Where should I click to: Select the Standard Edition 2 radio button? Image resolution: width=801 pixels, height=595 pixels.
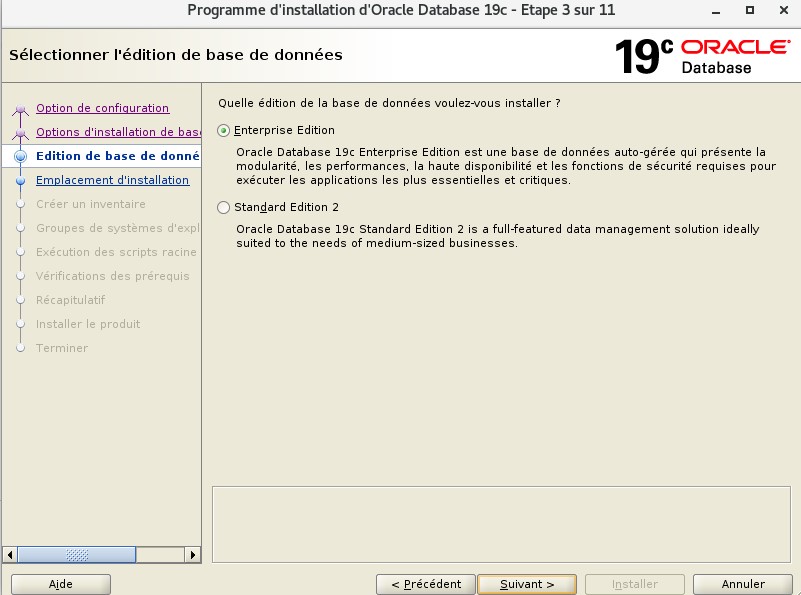(x=223, y=207)
